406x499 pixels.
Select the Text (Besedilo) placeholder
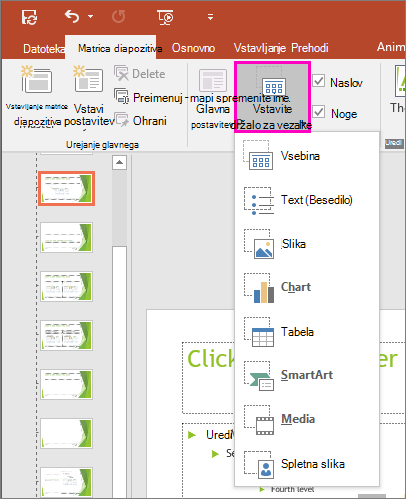[307, 200]
